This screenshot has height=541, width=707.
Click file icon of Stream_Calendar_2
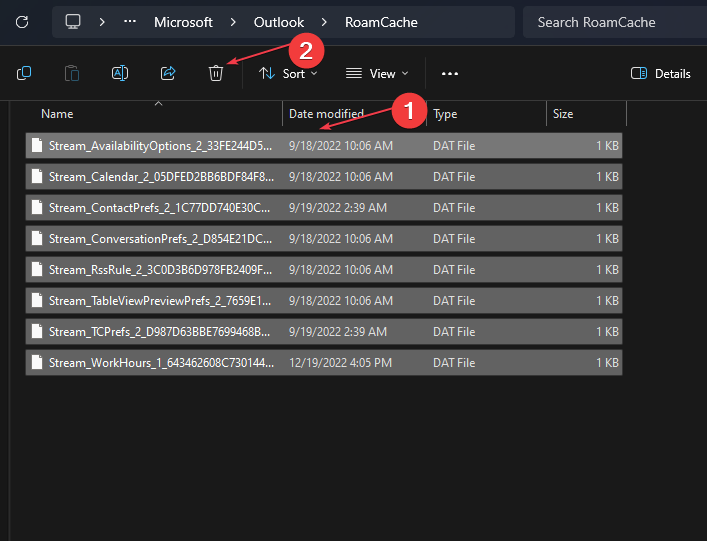click(37, 176)
